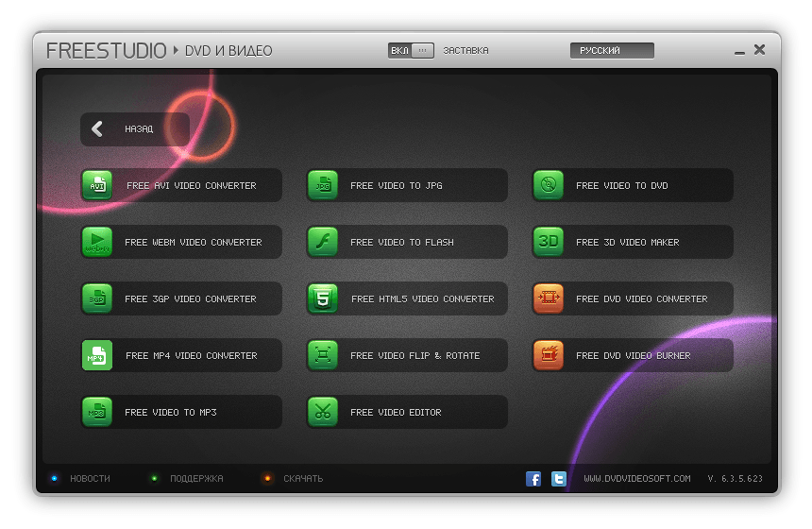This screenshot has width=812, height=529.
Task: Close the FreeStudio window
Action: click(x=760, y=50)
